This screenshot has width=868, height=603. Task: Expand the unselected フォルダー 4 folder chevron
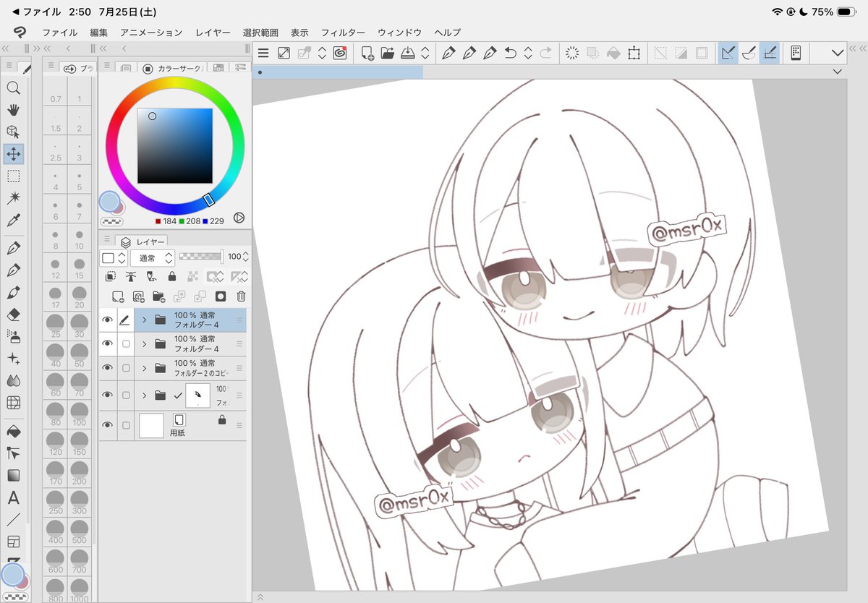point(144,344)
